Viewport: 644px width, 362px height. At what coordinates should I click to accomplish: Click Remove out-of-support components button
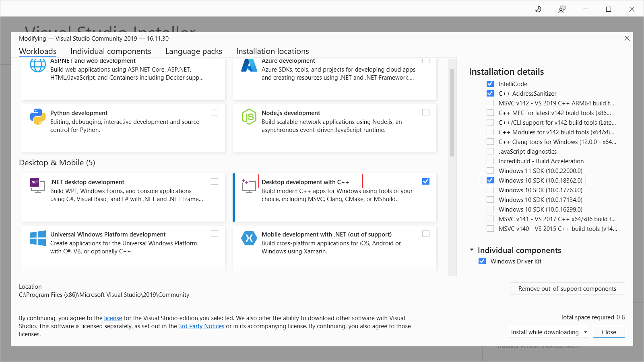(567, 289)
